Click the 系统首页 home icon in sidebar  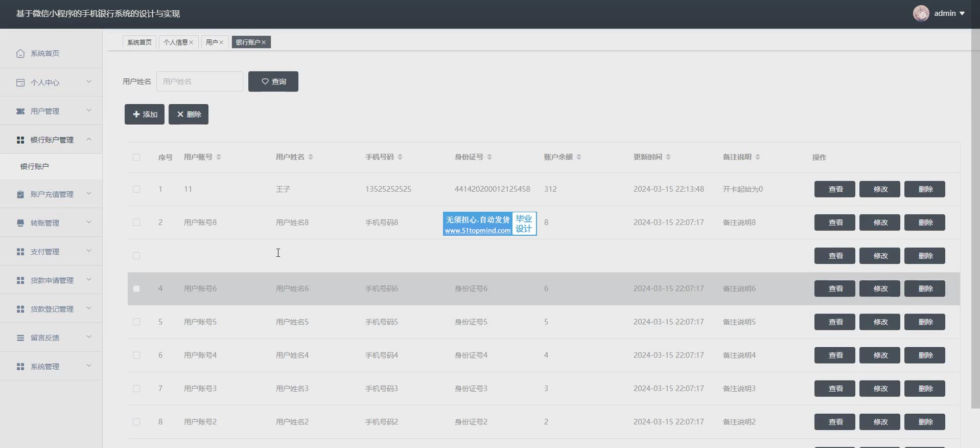(20, 53)
